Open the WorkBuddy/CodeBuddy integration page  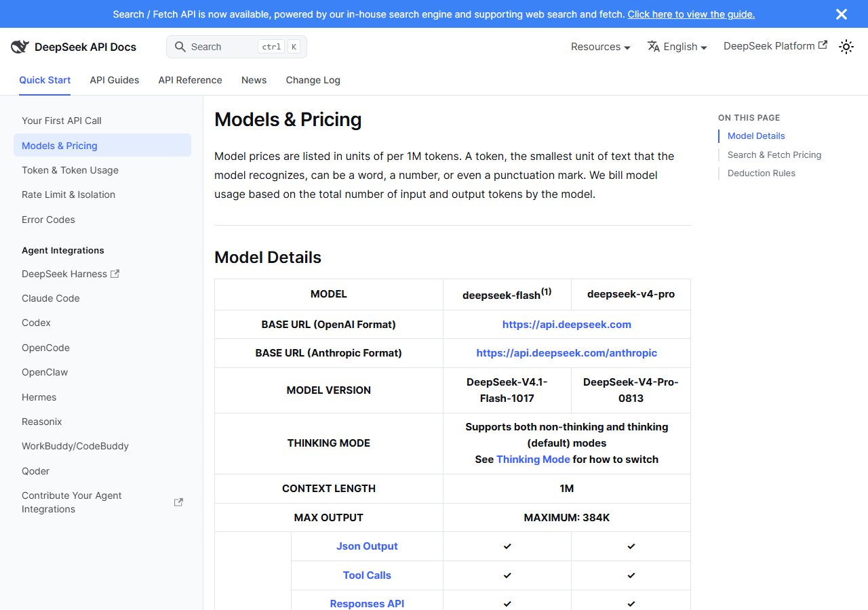point(102,446)
